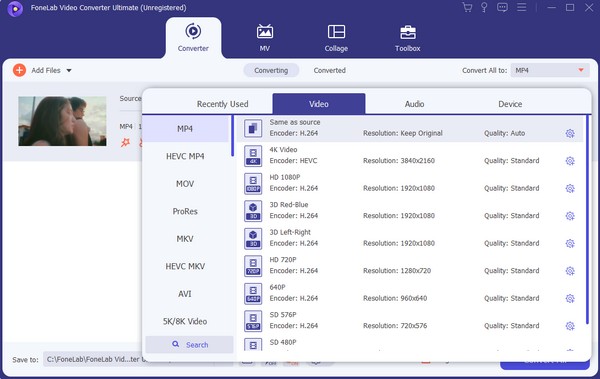This screenshot has height=379, width=600.
Task: Select the Device format tab
Action: tap(510, 104)
